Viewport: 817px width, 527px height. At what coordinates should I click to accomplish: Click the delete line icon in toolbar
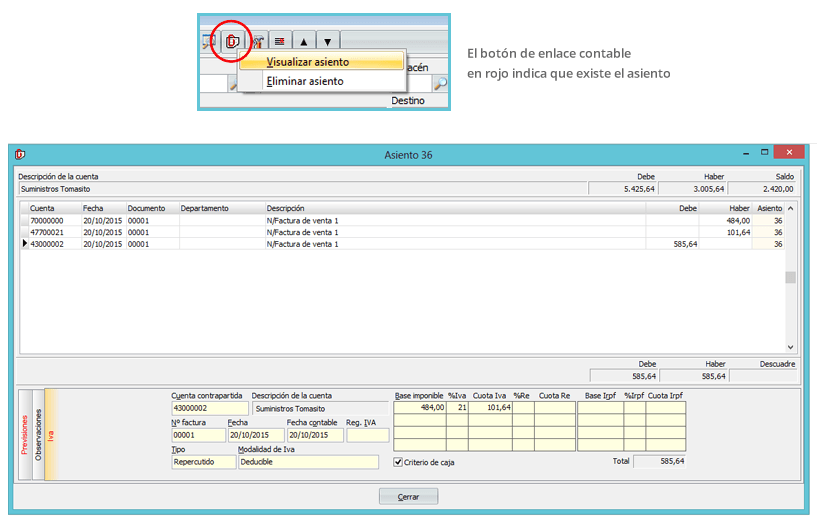coord(280,42)
